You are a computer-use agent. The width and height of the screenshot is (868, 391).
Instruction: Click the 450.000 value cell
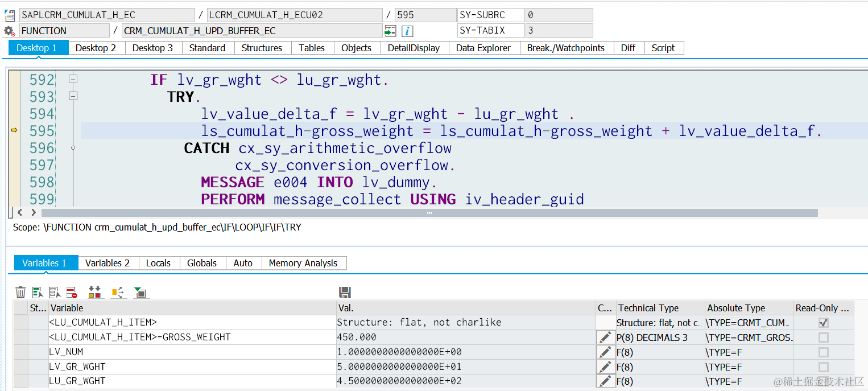click(465, 338)
